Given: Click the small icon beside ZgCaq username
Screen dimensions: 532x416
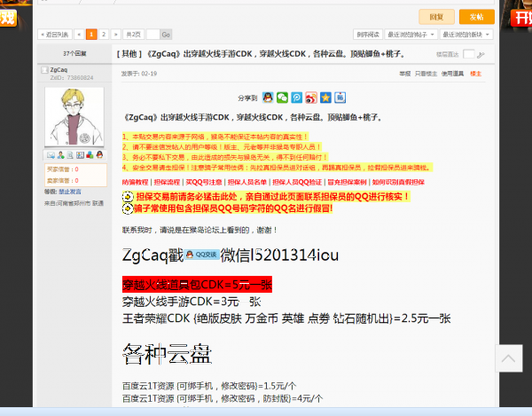Looking at the screenshot, I should 44,70.
